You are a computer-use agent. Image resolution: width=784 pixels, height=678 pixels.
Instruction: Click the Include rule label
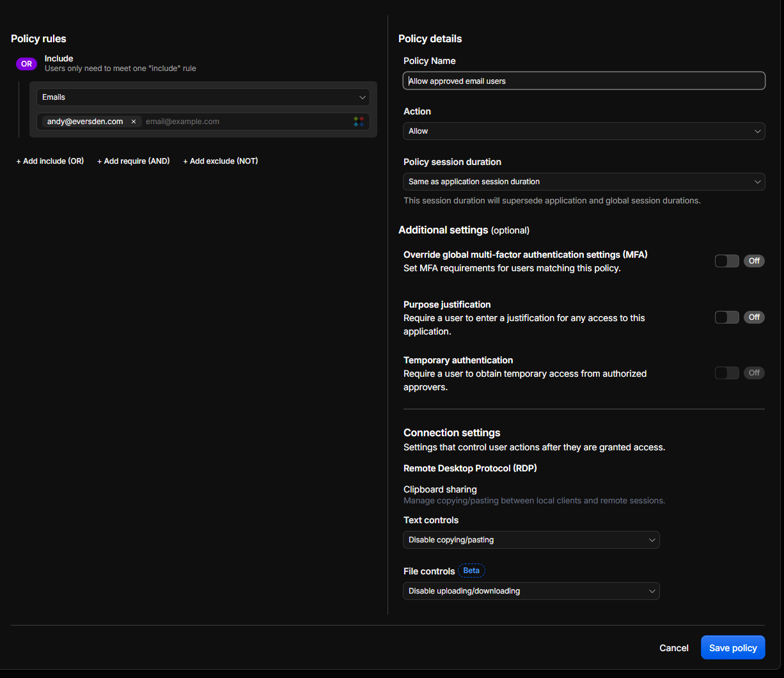[x=59, y=58]
